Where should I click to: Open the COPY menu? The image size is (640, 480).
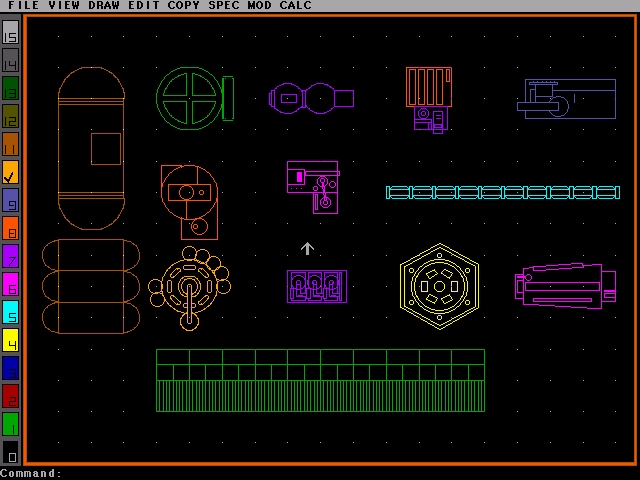click(183, 6)
